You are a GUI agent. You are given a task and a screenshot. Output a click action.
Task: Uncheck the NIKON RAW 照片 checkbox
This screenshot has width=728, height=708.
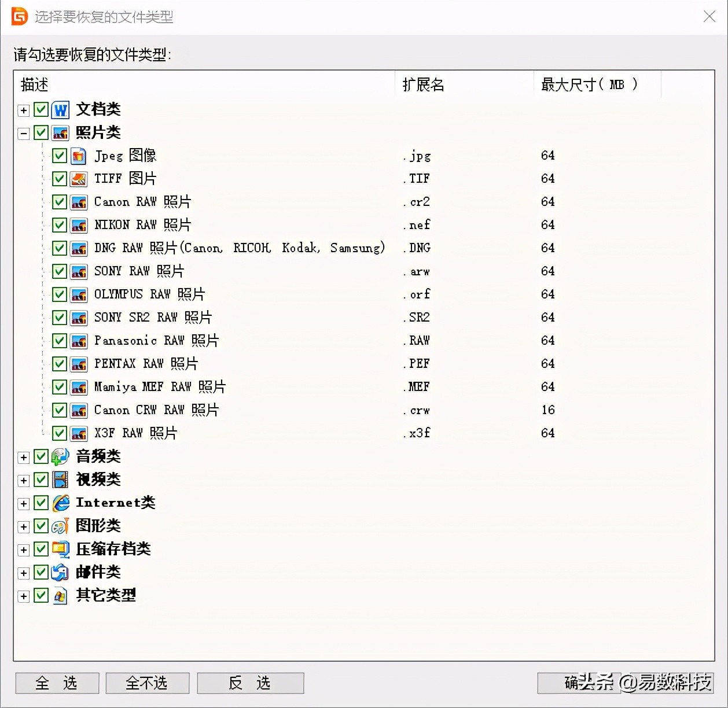(x=60, y=225)
